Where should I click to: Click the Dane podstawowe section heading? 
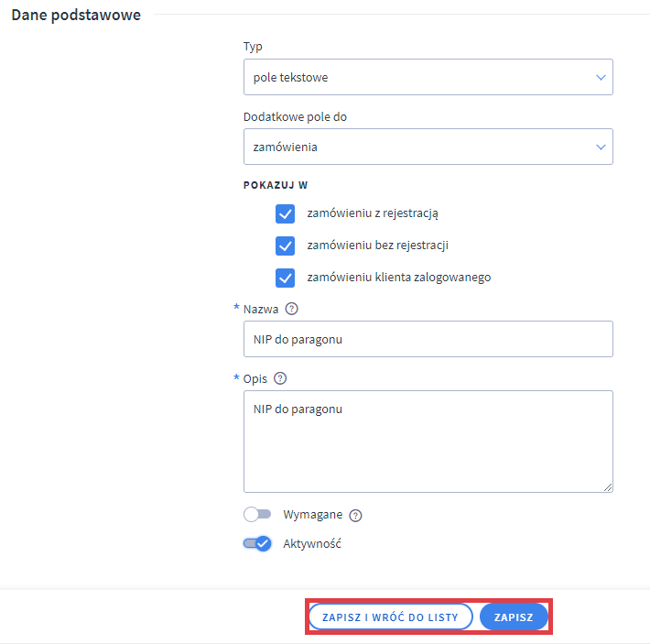76,15
